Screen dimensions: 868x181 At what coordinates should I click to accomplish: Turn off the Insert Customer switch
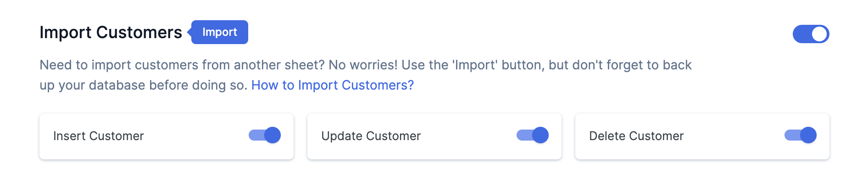(265, 135)
